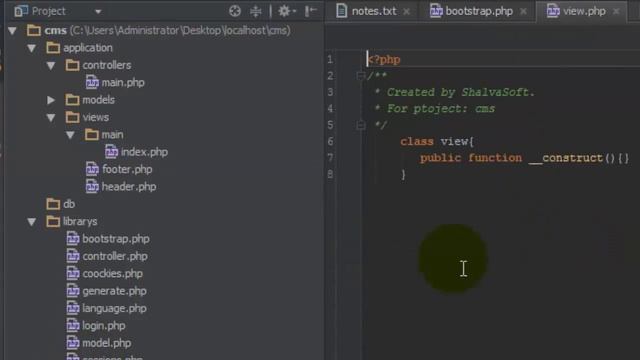640x360 pixels.
Task: Select footer.php file
Action: [127, 169]
